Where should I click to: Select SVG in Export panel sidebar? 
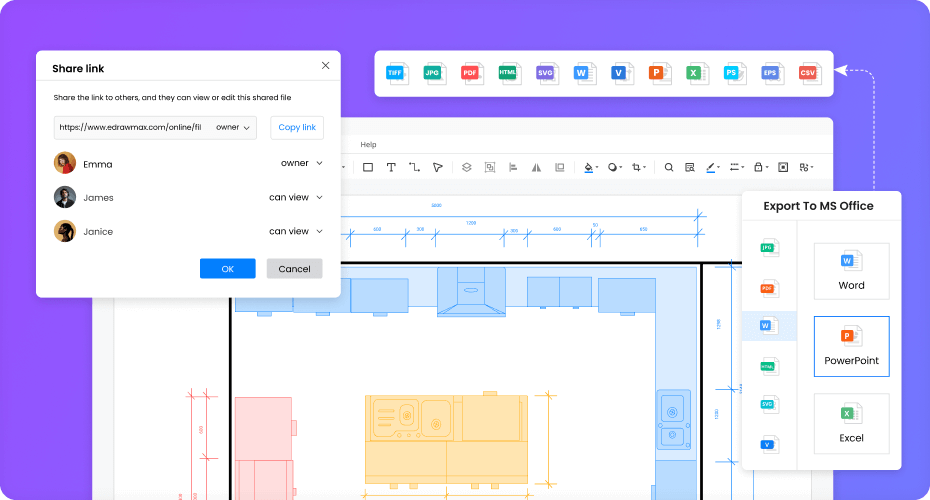tap(769, 405)
